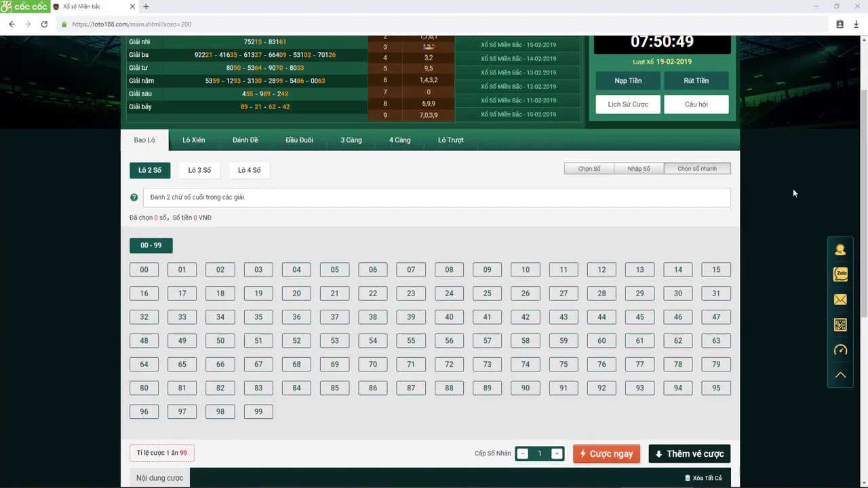Image resolution: width=868 pixels, height=488 pixels.
Task: Switch to Lô Xiên tab
Action: click(x=193, y=140)
